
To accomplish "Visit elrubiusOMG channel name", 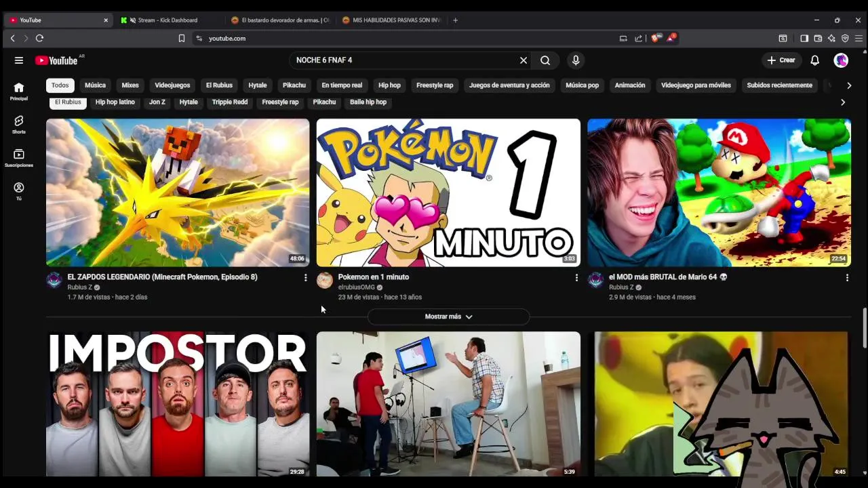I will 357,287.
